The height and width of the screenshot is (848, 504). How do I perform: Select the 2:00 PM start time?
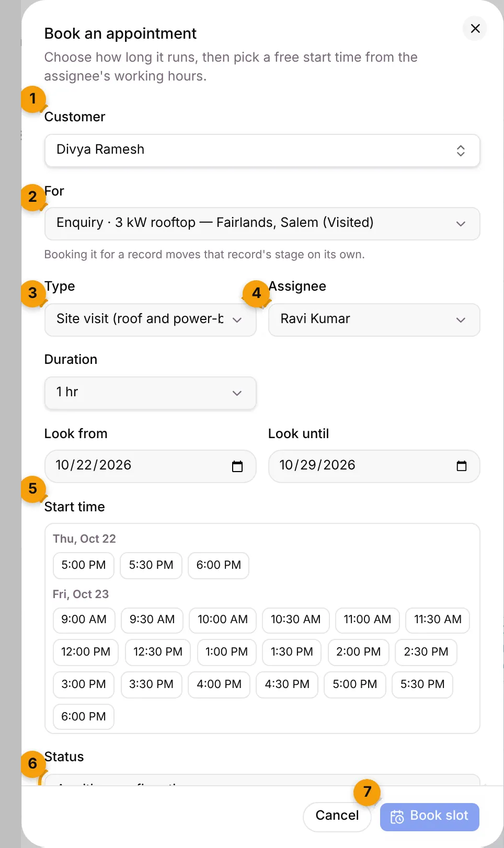pos(359,652)
